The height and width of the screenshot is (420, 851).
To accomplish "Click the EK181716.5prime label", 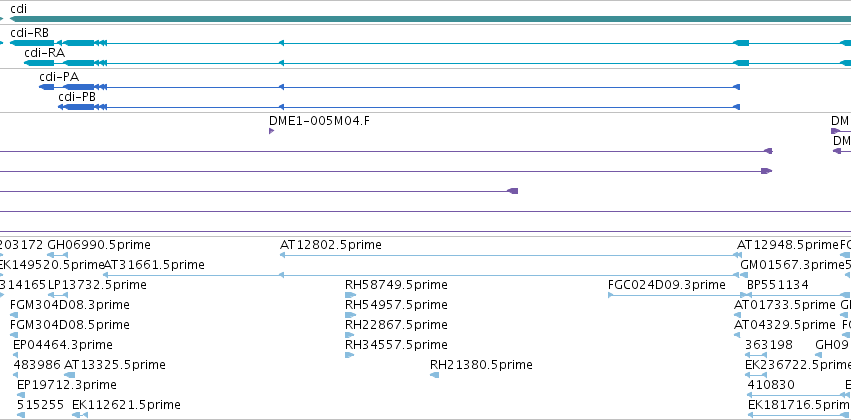I will click(799, 405).
